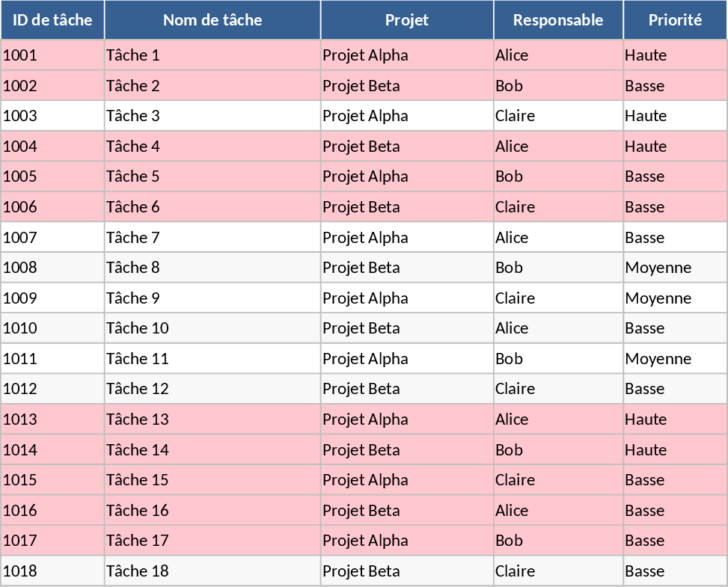Screen dimensions: 728x587
Task: Click the 'Moyenne' priority of task 1008
Action: 675,268
